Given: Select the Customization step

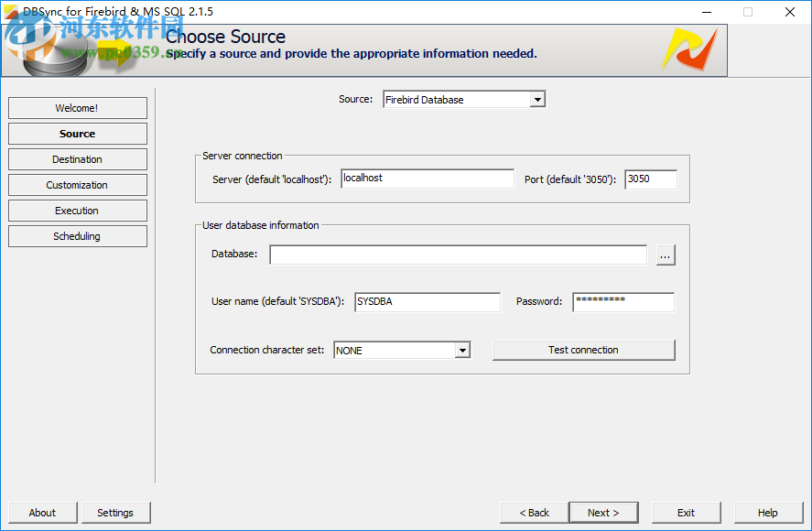Looking at the screenshot, I should (x=77, y=185).
